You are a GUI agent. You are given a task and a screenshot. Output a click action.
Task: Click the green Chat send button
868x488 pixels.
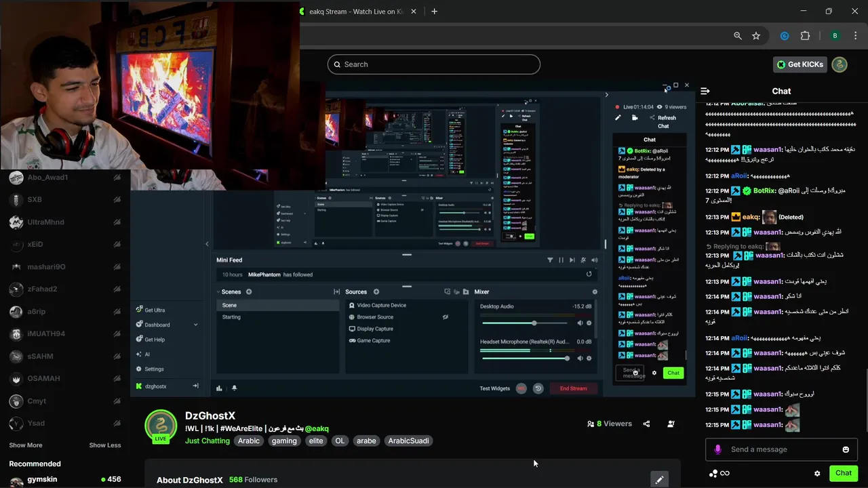[844, 473]
